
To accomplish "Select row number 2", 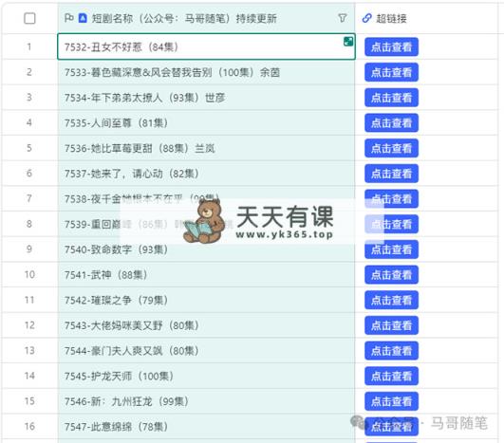I will [x=29, y=72].
